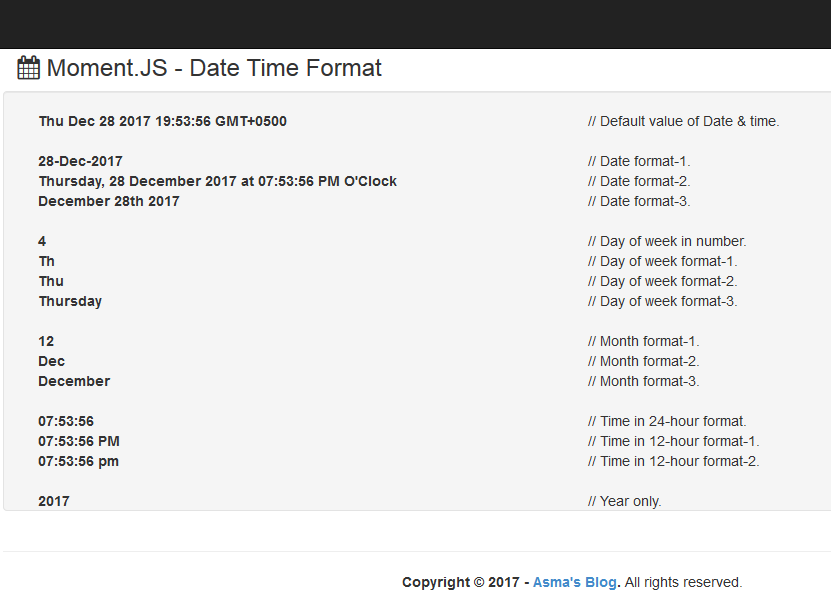Click the calendar icon beside the page title
The width and height of the screenshot is (831, 609).
pos(28,68)
